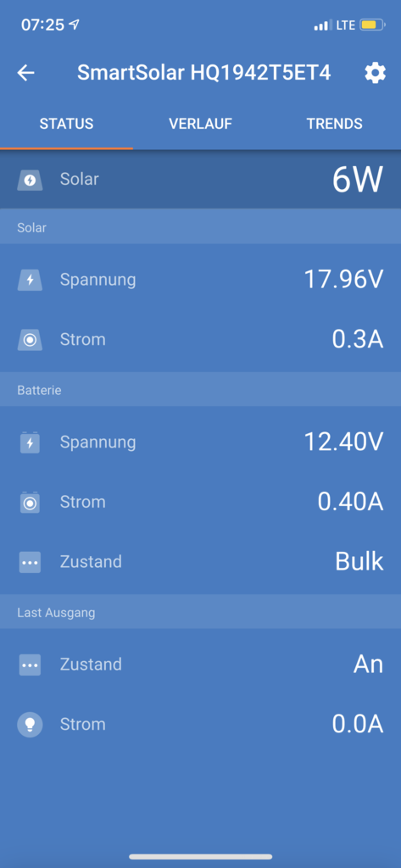Tap the battery icon in status bar

[372, 25]
